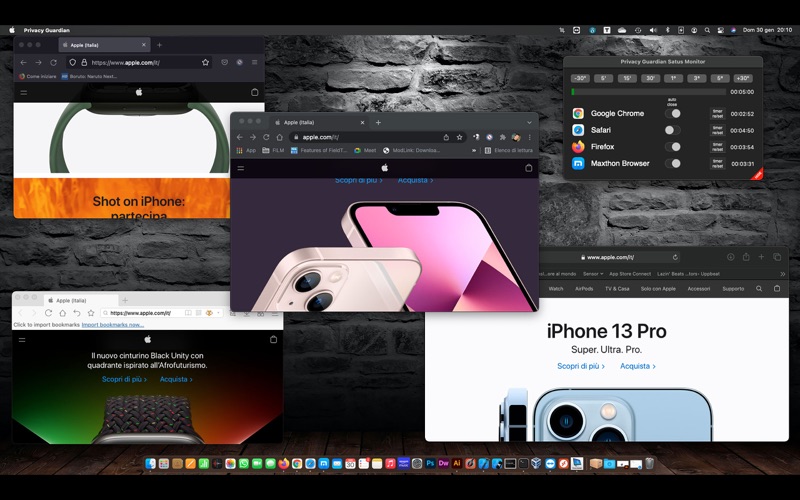Open App Store Connect favorite in Safari

coord(630,274)
